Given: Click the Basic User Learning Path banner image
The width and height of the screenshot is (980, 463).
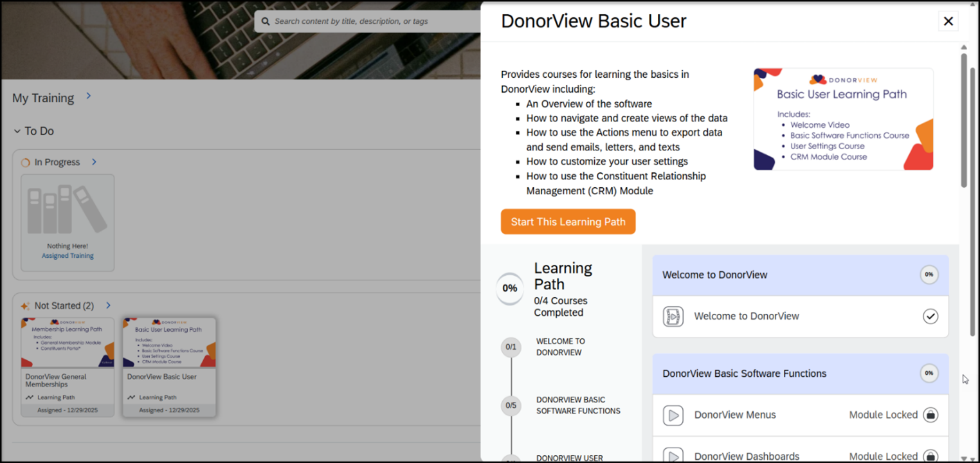Looking at the screenshot, I should click(843, 119).
